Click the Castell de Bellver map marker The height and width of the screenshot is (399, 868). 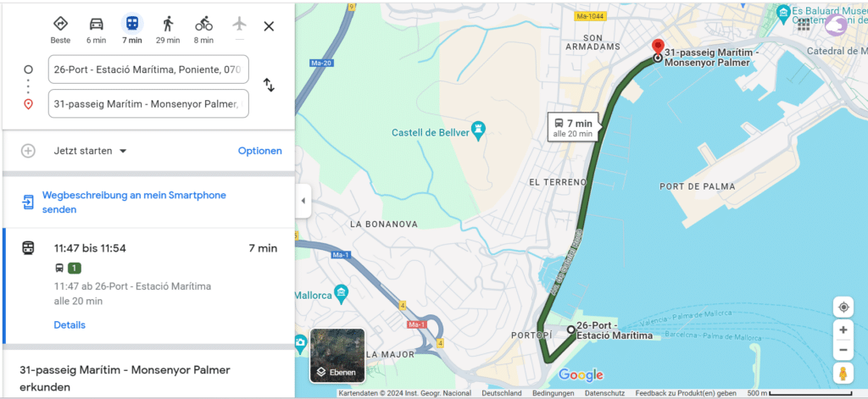coord(477,130)
